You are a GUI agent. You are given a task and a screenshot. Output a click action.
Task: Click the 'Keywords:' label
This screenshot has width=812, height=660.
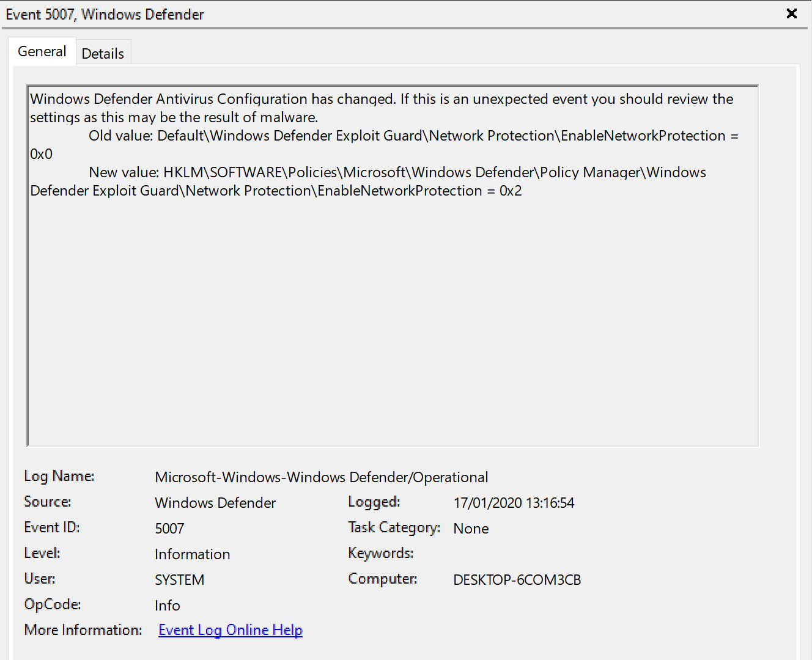[x=381, y=553]
